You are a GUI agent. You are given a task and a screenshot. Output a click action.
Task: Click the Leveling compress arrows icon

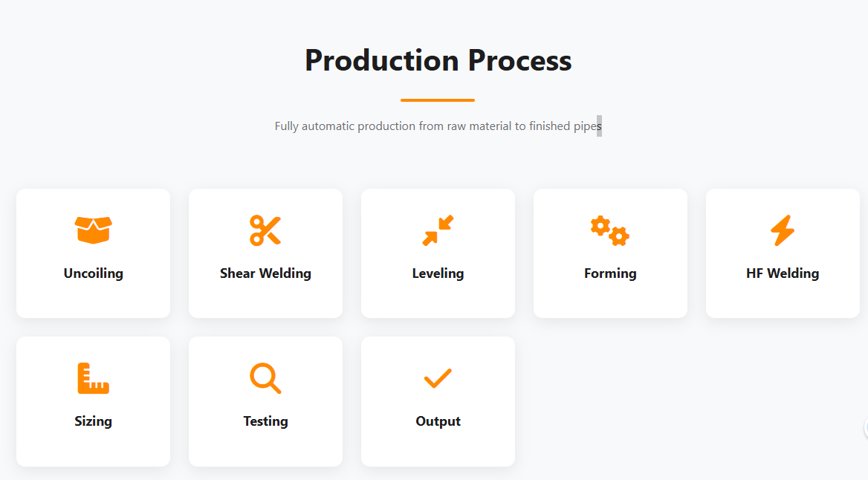click(x=438, y=230)
